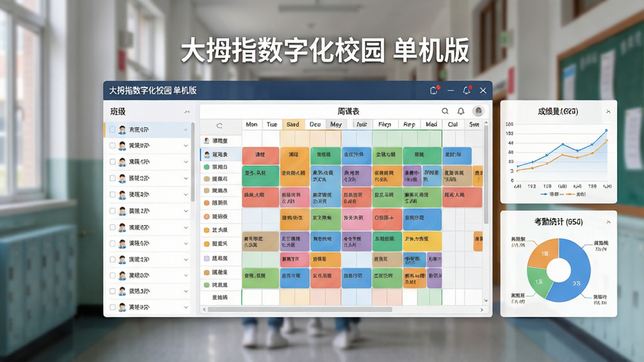Click the timetable horizontal scrollbar thumb
The image size is (644, 362).
tap(300, 310)
